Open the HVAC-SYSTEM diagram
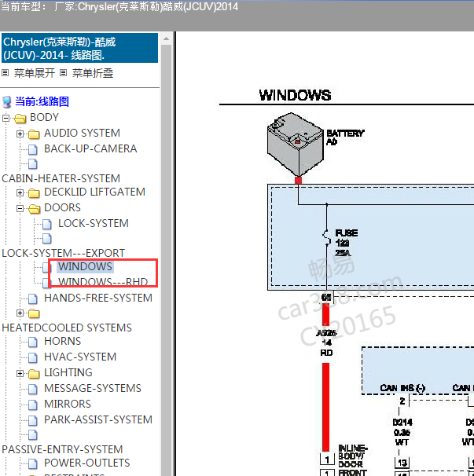474x476 pixels. point(80,357)
